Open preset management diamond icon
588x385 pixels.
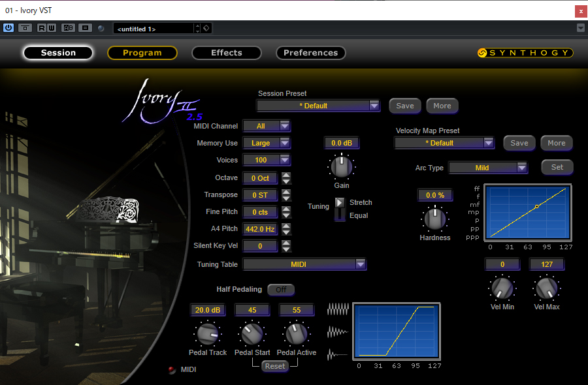click(x=206, y=28)
